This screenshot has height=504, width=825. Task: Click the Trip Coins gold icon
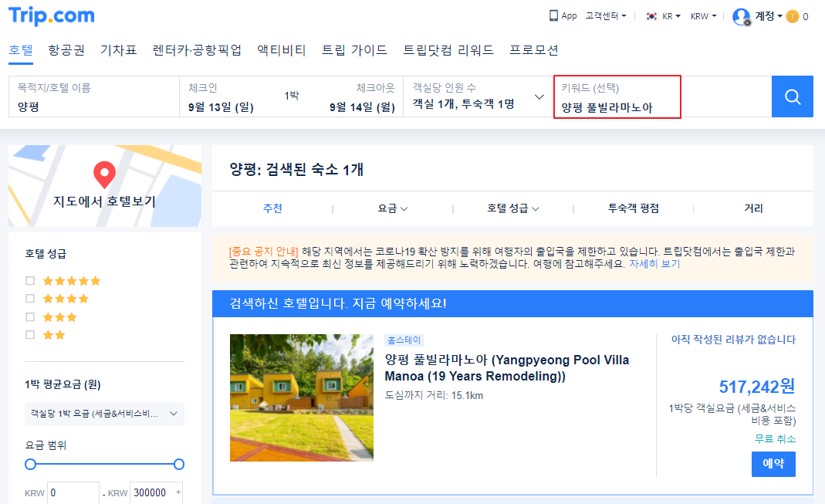793,17
